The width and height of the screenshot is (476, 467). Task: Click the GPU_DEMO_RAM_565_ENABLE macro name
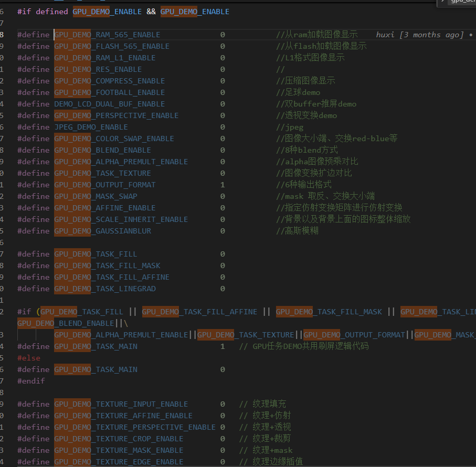(107, 35)
